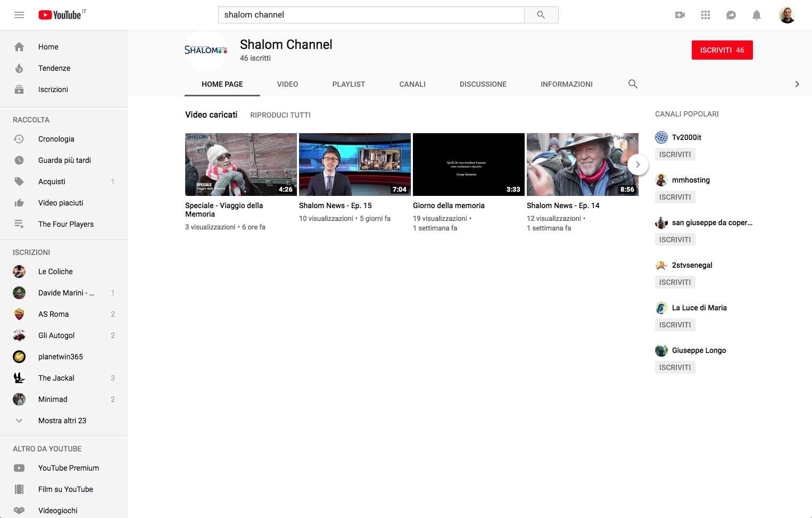Open Le Coliche subscription
The width and height of the screenshot is (812, 518).
64,272
